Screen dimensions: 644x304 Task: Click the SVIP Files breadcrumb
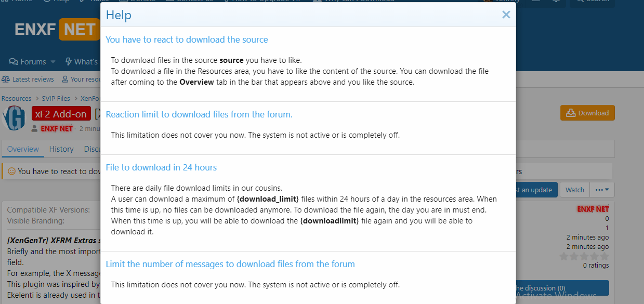click(56, 98)
